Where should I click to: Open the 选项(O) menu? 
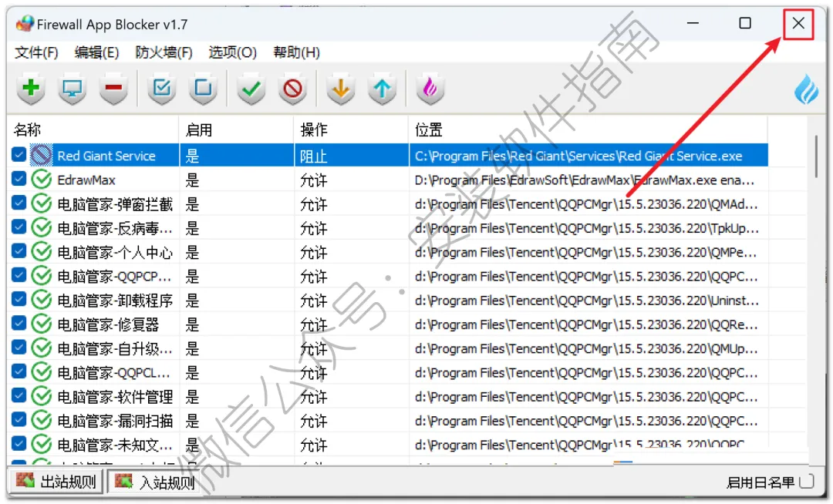point(233,52)
